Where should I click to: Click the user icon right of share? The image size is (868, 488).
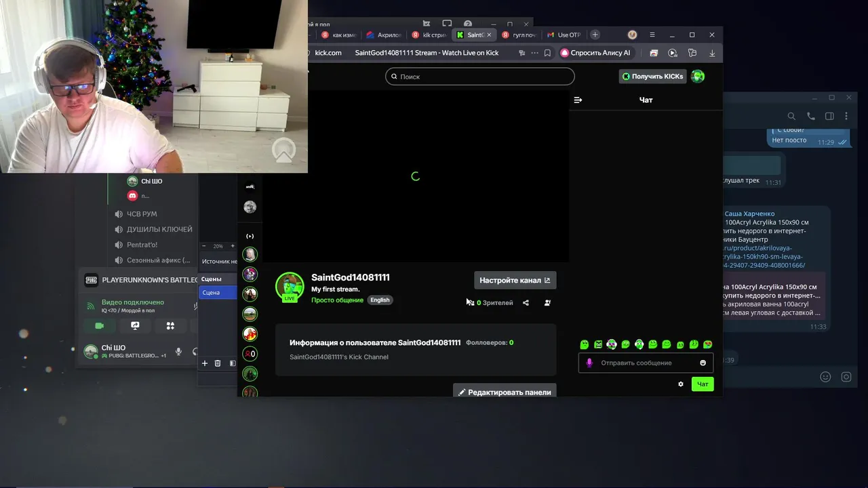click(547, 302)
